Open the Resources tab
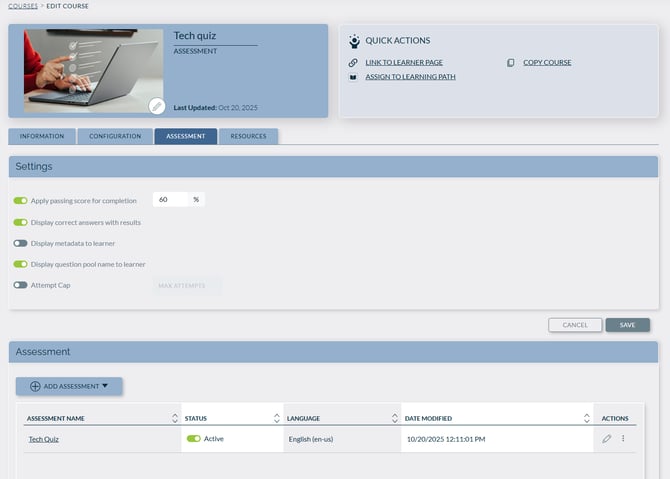The image size is (670, 479). tap(248, 136)
